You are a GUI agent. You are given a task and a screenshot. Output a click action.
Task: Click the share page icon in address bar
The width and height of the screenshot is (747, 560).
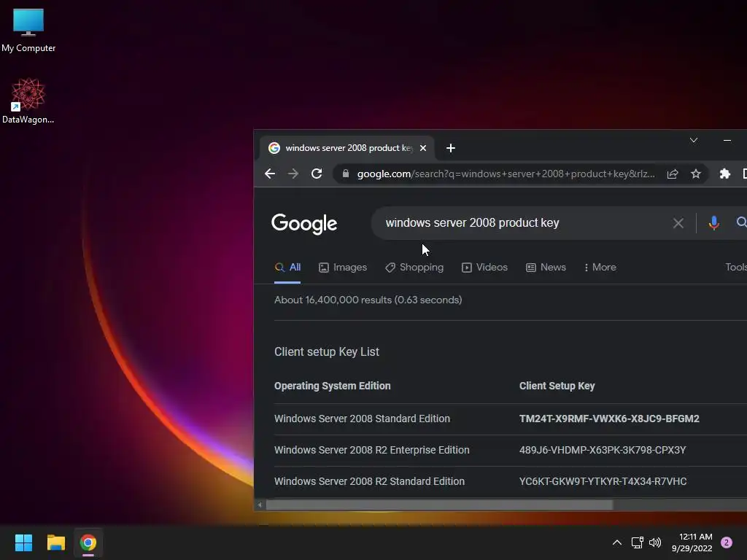tap(672, 174)
